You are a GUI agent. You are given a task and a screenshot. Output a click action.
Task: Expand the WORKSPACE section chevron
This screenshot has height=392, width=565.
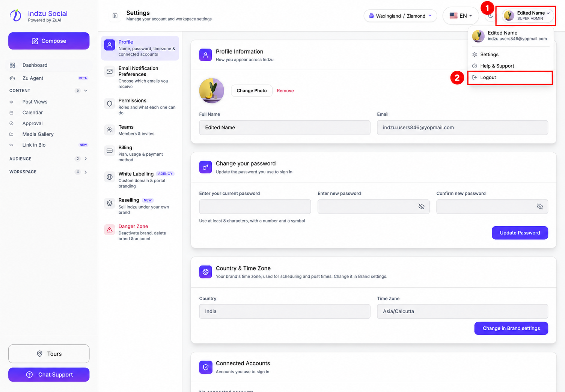(x=86, y=172)
